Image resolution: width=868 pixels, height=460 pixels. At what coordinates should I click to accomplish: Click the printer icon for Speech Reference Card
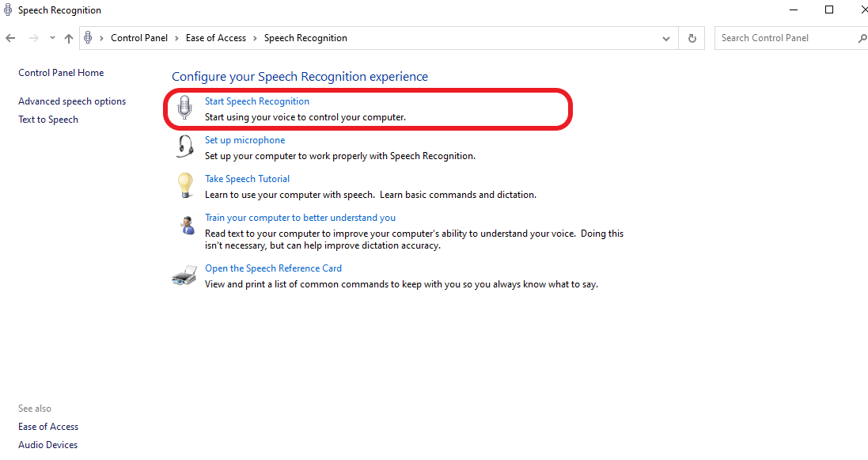pyautogui.click(x=184, y=275)
